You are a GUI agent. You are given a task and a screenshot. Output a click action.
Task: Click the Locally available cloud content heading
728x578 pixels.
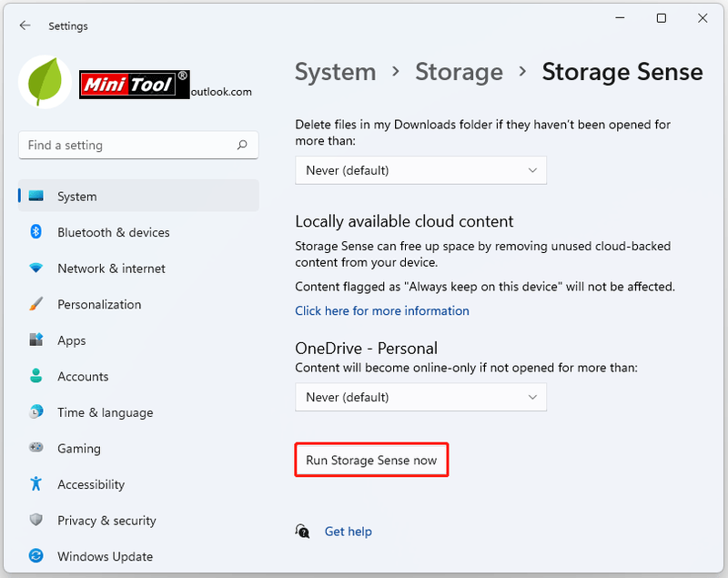[404, 221]
